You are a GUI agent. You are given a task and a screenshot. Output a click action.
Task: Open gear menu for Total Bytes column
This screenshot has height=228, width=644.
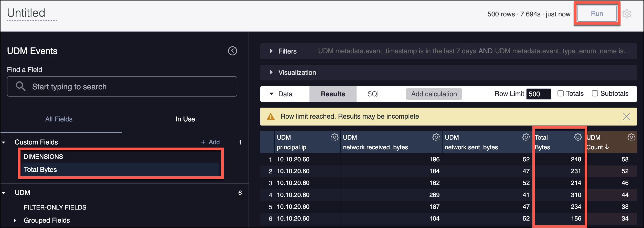(x=578, y=137)
